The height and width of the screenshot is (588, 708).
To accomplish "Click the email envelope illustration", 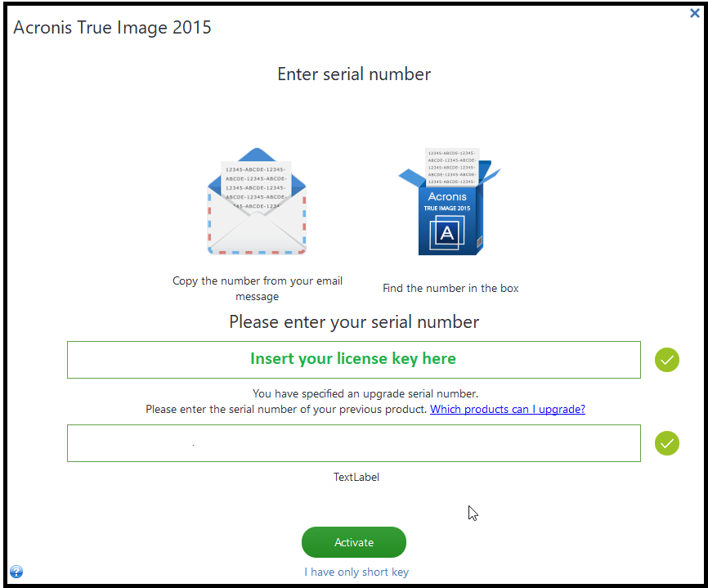I will click(257, 201).
